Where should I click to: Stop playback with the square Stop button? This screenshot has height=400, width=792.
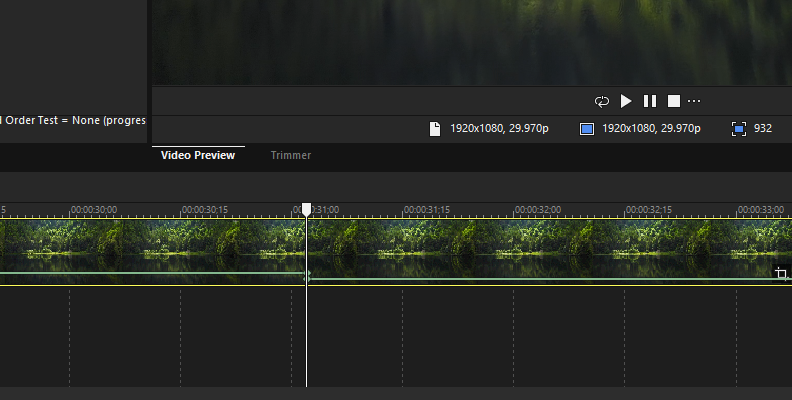pos(674,101)
